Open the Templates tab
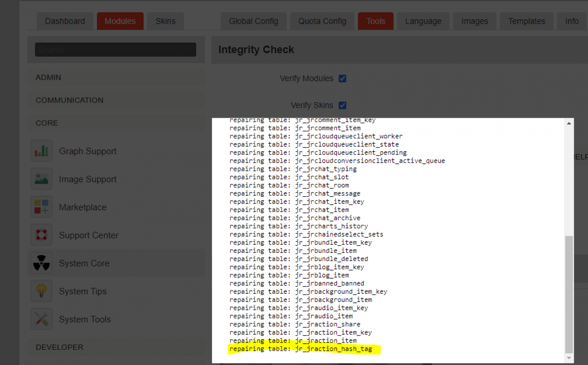Image resolution: width=588 pixels, height=365 pixels. tap(526, 21)
